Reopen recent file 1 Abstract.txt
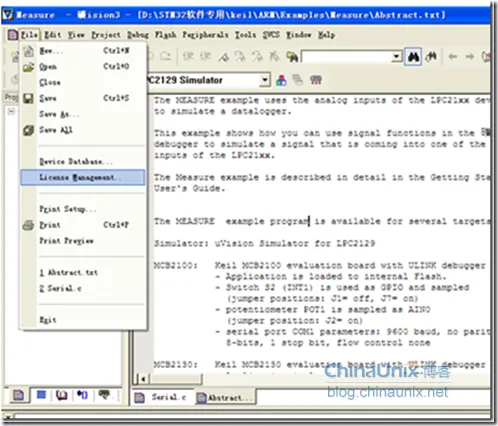 (83, 273)
